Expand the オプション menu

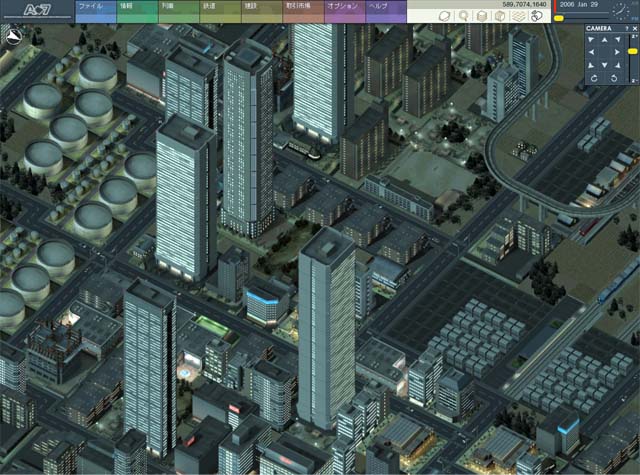click(x=342, y=6)
